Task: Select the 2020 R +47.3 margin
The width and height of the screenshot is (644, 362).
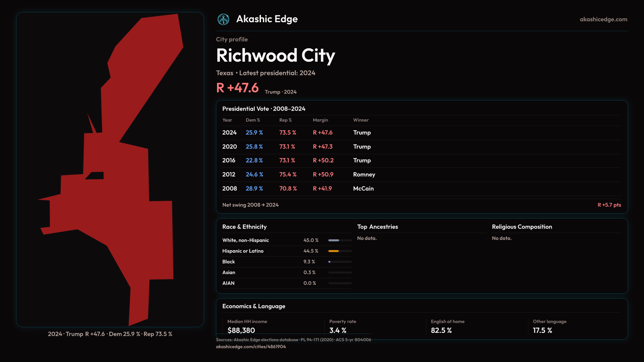Action: coord(322,147)
